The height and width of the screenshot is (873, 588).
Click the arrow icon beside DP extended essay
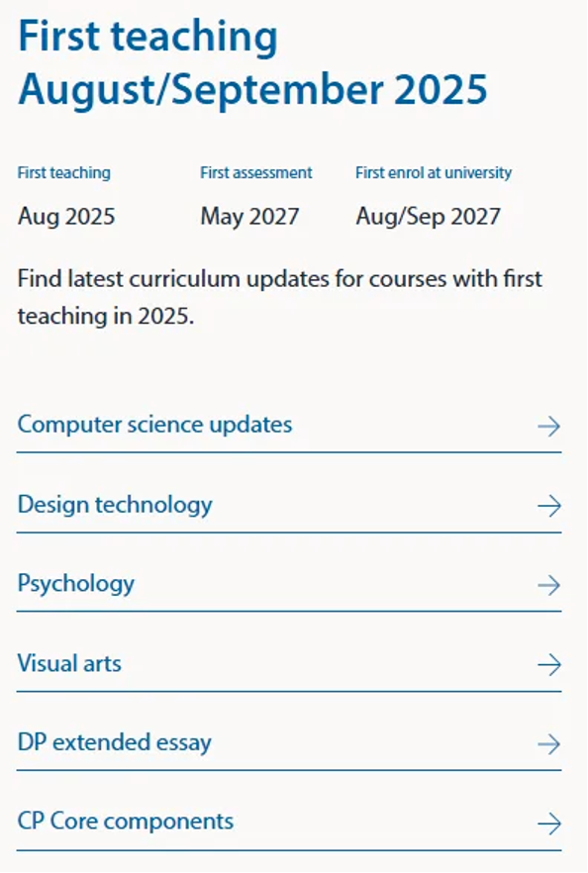[x=549, y=744]
